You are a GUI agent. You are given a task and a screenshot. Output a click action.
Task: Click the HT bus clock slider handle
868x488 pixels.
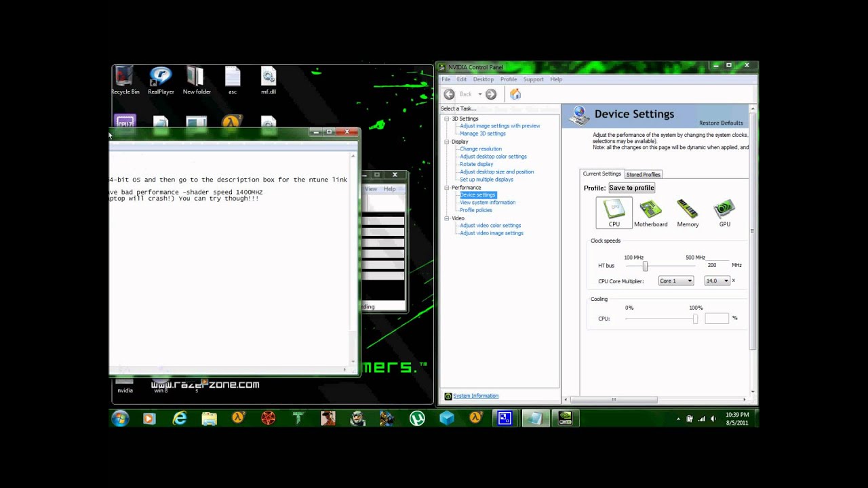(x=645, y=266)
